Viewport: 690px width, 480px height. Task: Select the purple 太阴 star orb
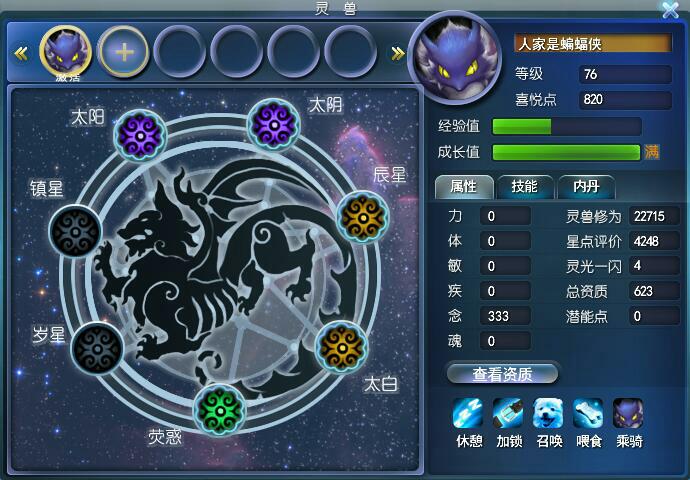[x=273, y=125]
